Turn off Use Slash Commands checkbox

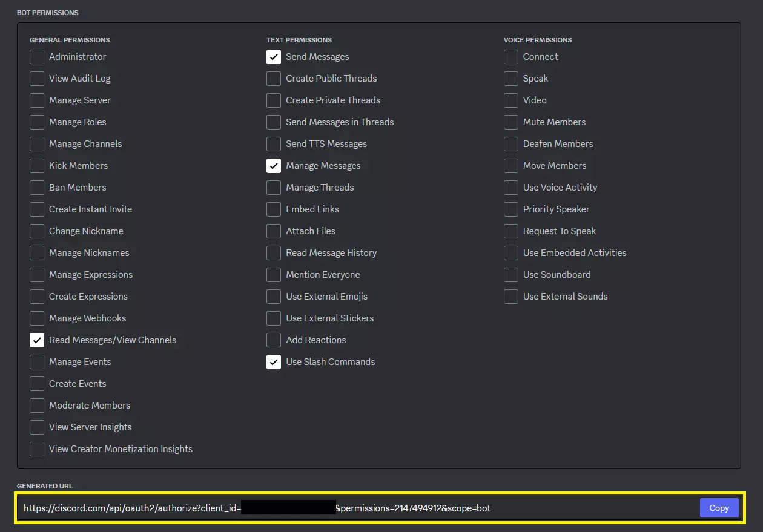[x=274, y=362]
